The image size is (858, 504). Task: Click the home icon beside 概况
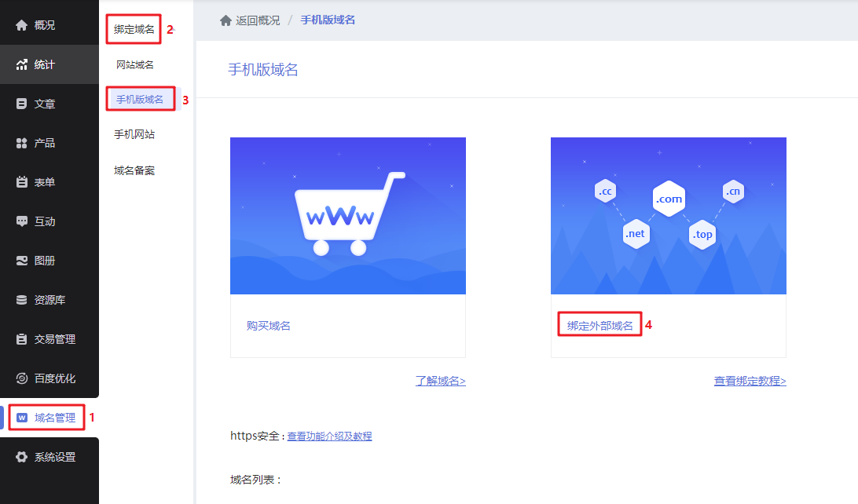click(21, 25)
